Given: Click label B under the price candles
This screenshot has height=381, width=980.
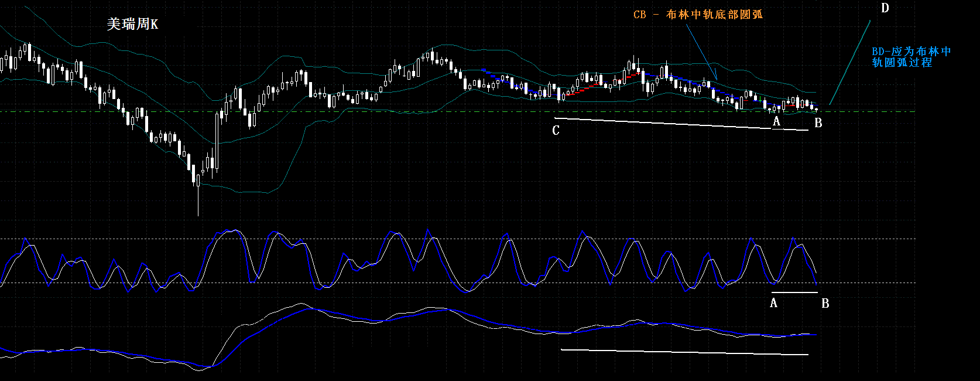Looking at the screenshot, I should coord(818,123).
